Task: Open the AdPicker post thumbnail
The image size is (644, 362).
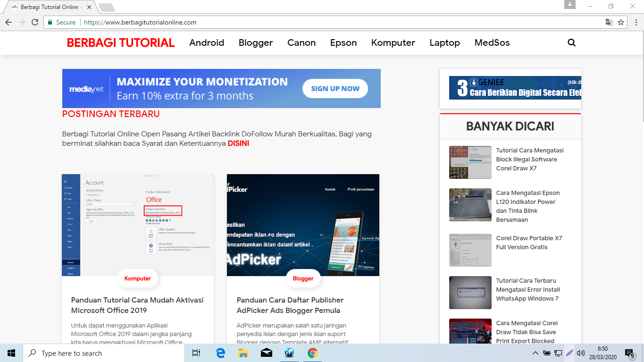Action: 303,225
